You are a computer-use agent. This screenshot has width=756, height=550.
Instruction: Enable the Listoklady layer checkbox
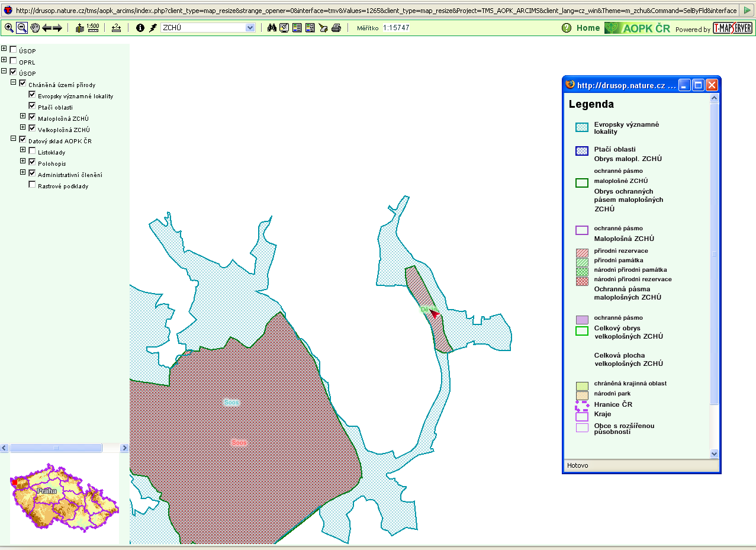pos(33,151)
